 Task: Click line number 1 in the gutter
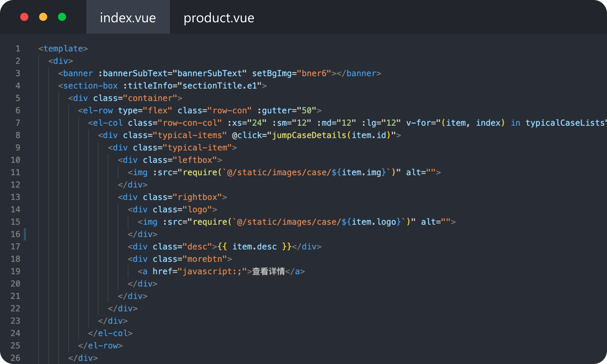tap(17, 49)
